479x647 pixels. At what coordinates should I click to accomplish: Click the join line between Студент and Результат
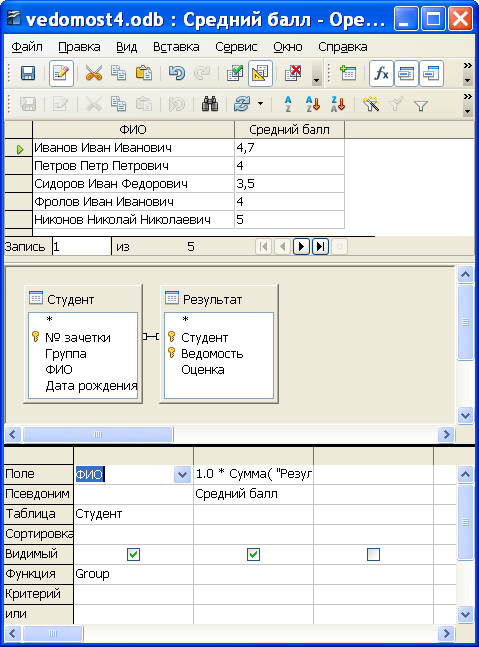[151, 337]
